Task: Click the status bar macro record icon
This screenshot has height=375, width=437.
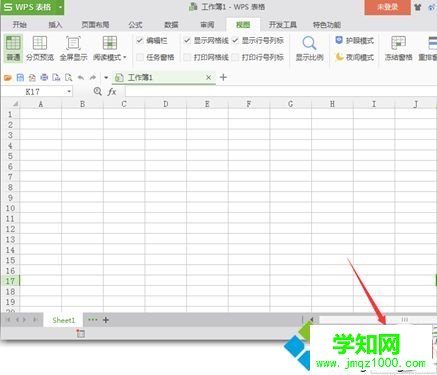Action: [x=80, y=333]
